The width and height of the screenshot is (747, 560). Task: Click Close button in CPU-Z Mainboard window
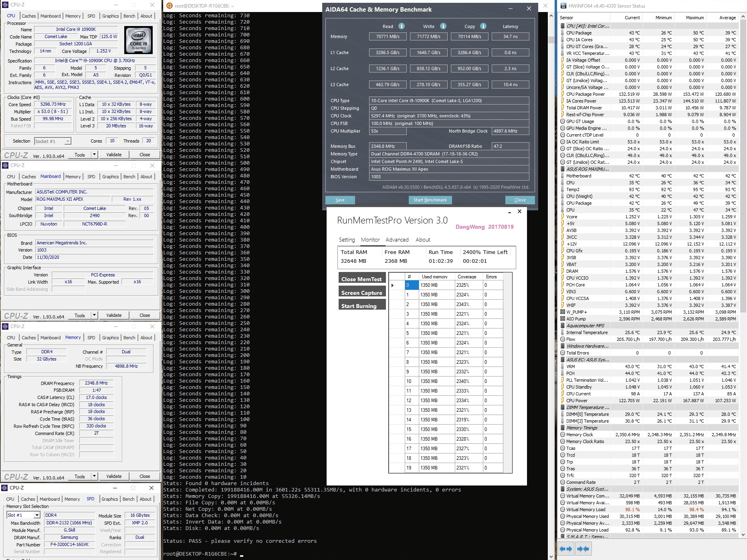pyautogui.click(x=145, y=315)
